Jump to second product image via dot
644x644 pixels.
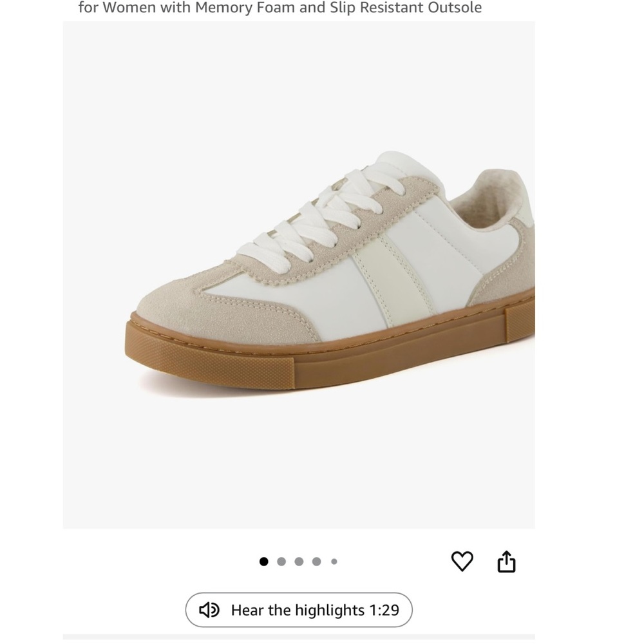(281, 560)
